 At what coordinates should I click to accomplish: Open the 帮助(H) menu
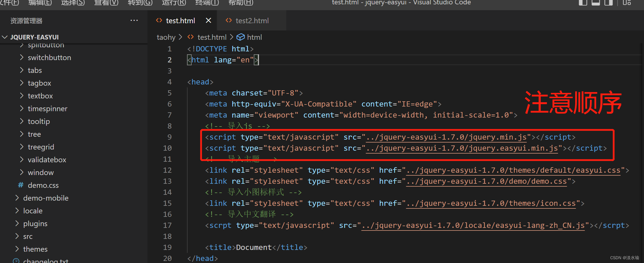[x=241, y=3]
